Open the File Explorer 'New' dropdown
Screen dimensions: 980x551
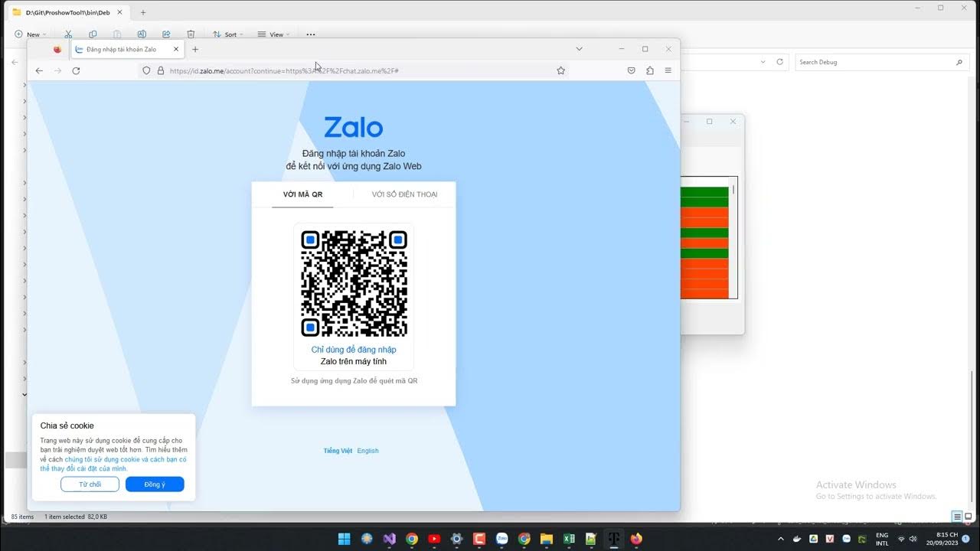click(31, 34)
